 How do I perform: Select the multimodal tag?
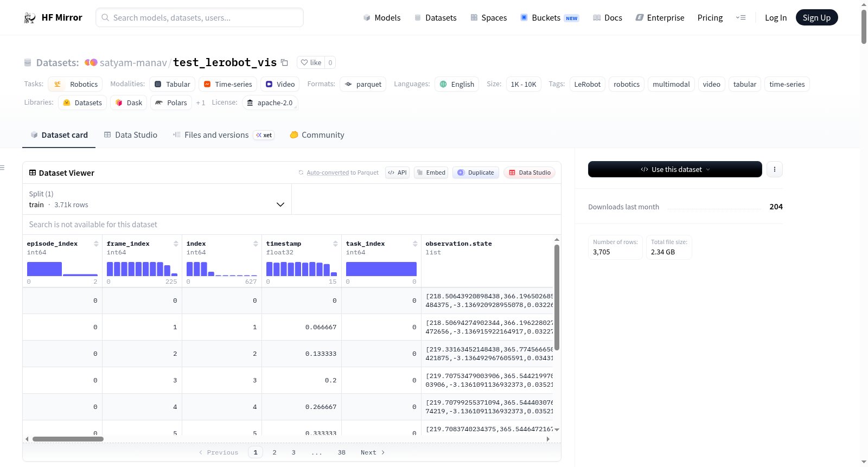pyautogui.click(x=671, y=84)
